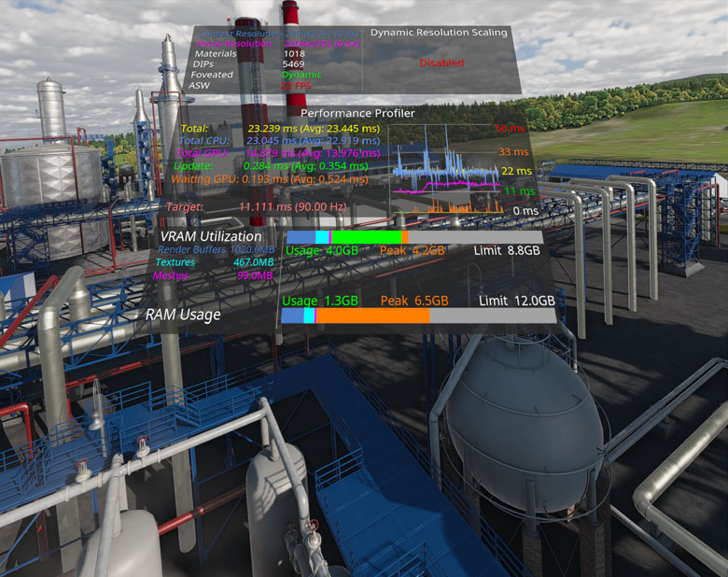This screenshot has height=577, width=728.
Task: Click the RAM Peak 6.5GB reading
Action: 414,301
